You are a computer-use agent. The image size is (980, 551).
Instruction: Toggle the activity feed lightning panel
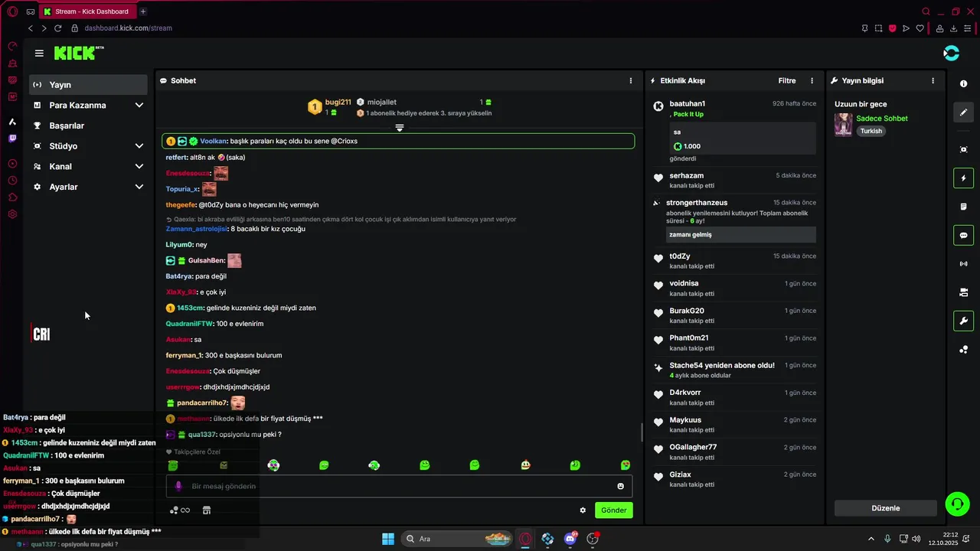pyautogui.click(x=963, y=178)
